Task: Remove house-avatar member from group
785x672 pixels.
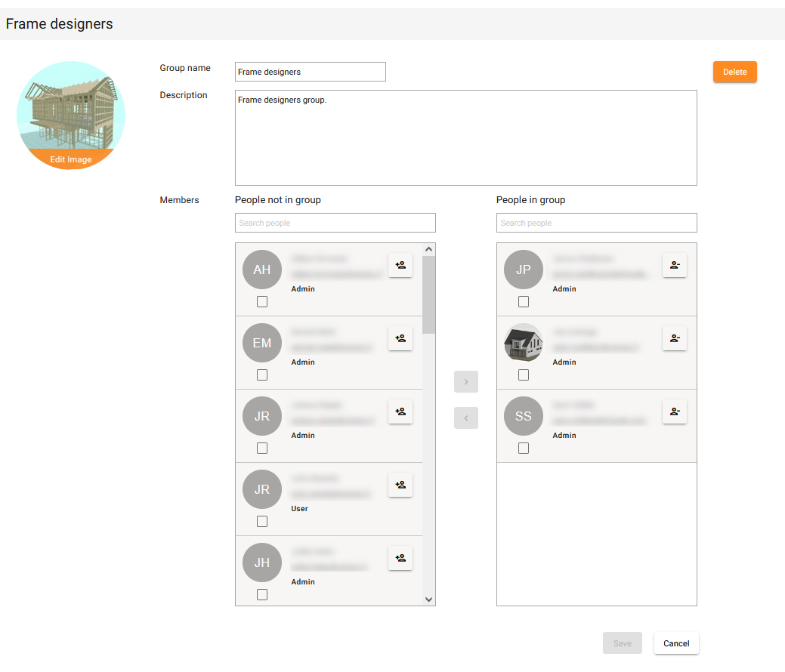Action: 675,338
